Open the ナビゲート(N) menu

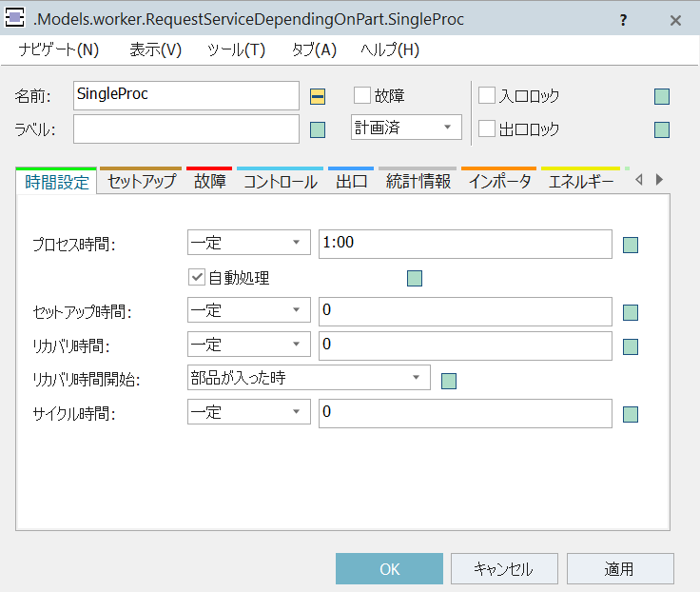[58, 49]
